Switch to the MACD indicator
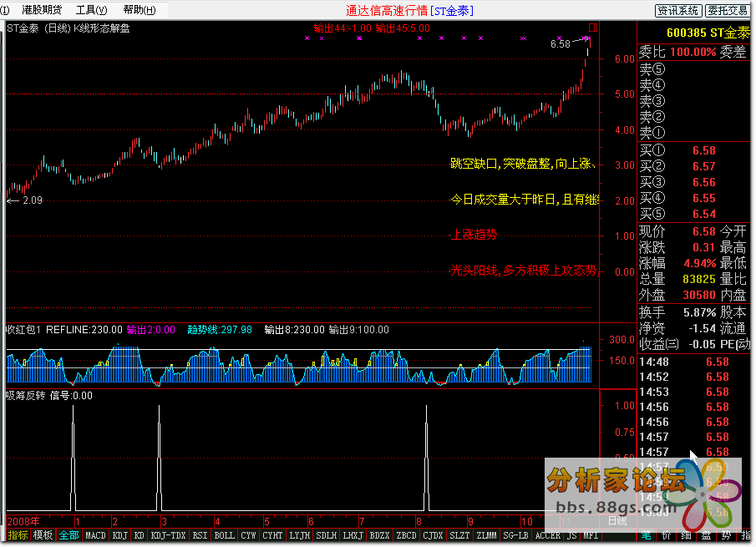This screenshot has height=547, width=756. pos(95,535)
